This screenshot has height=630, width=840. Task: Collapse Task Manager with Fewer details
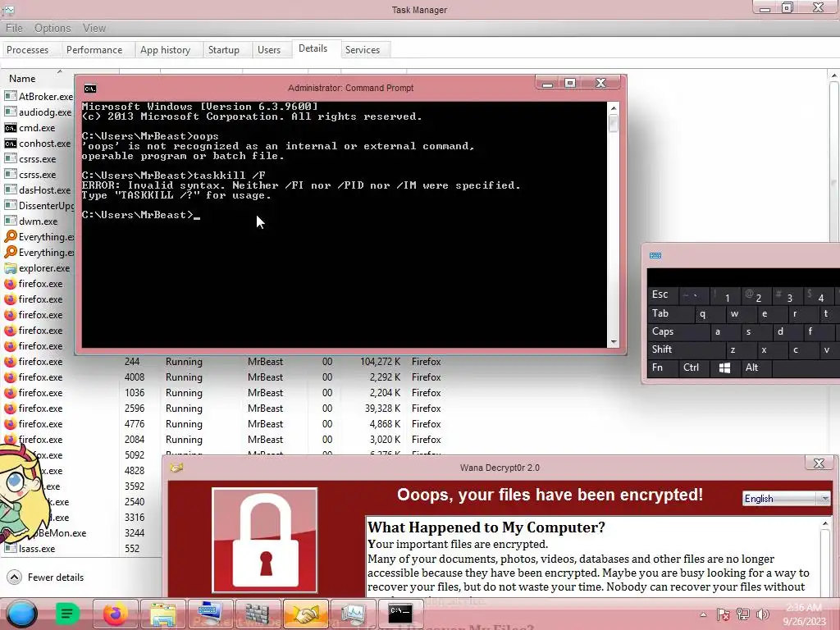pyautogui.click(x=46, y=577)
